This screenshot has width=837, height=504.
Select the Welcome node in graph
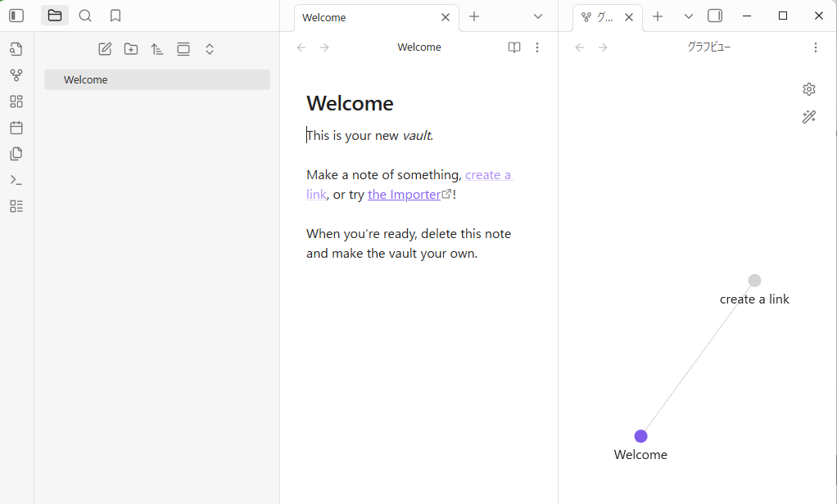point(640,436)
